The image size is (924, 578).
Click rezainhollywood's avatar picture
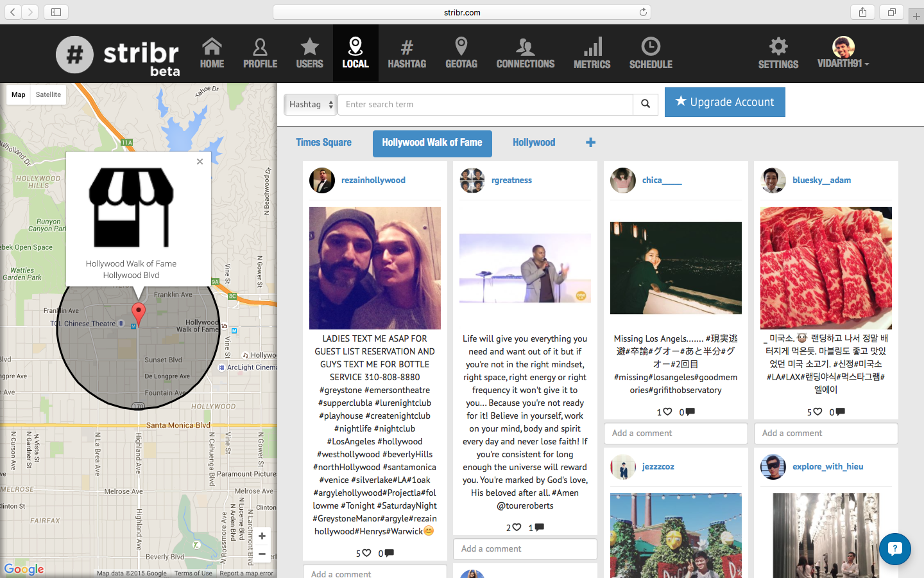(322, 180)
